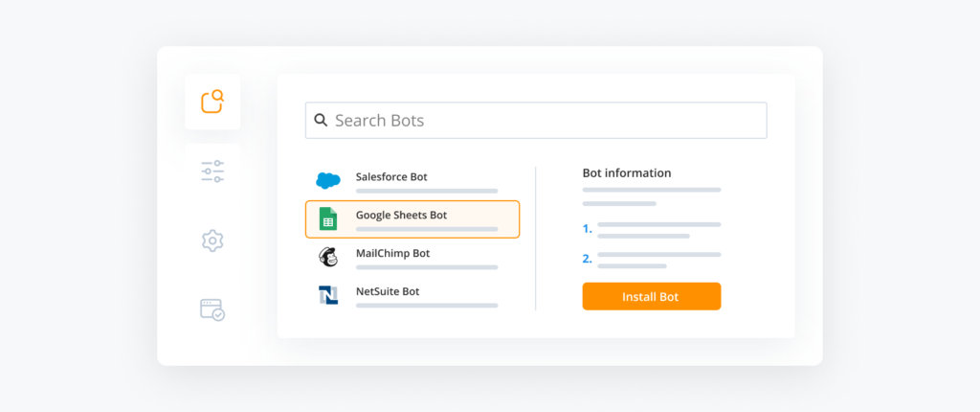Open the sliders adjustments icon in sidebar

pyautogui.click(x=212, y=172)
